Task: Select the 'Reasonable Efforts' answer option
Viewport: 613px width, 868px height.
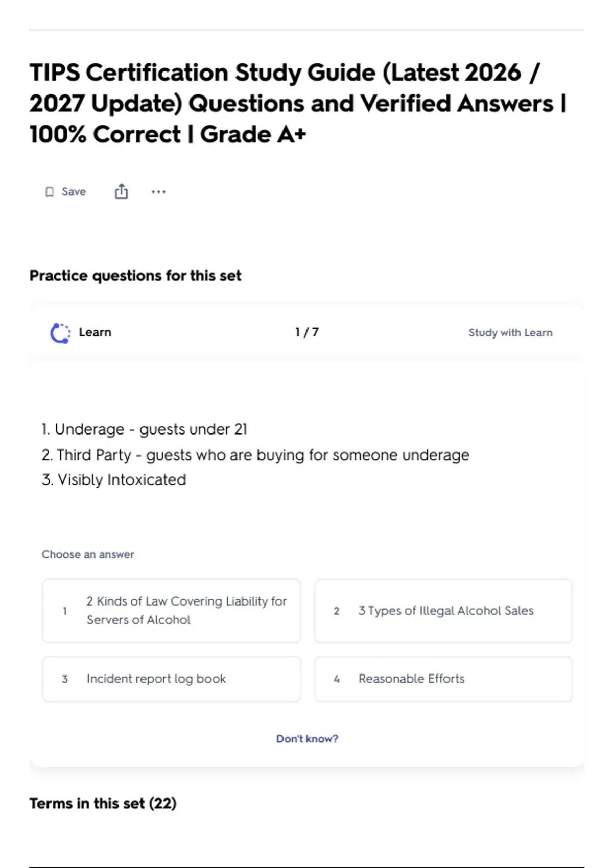Action: pyautogui.click(x=443, y=679)
